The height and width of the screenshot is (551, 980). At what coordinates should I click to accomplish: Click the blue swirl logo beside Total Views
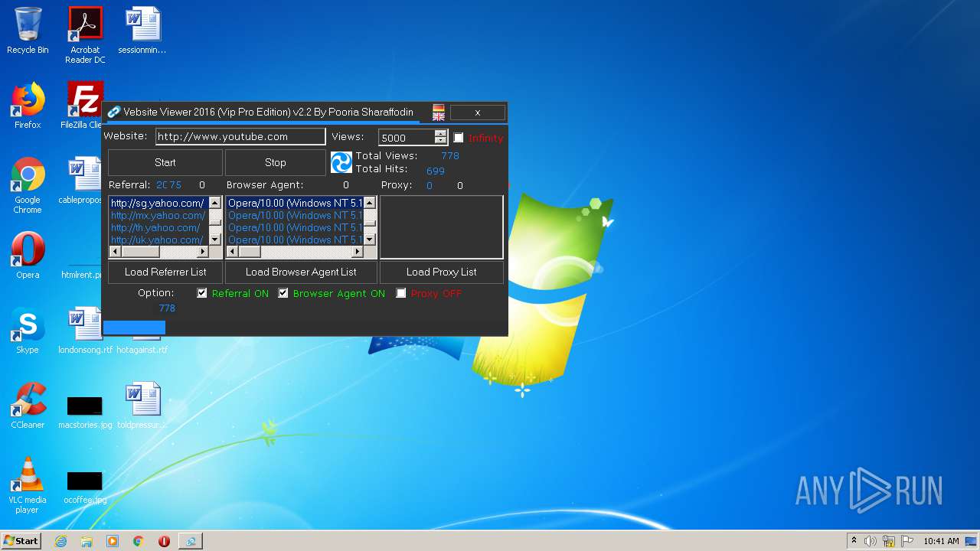click(x=341, y=162)
